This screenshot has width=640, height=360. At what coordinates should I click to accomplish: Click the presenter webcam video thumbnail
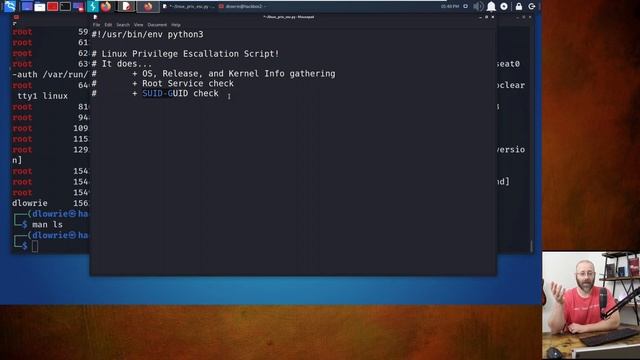click(x=591, y=305)
